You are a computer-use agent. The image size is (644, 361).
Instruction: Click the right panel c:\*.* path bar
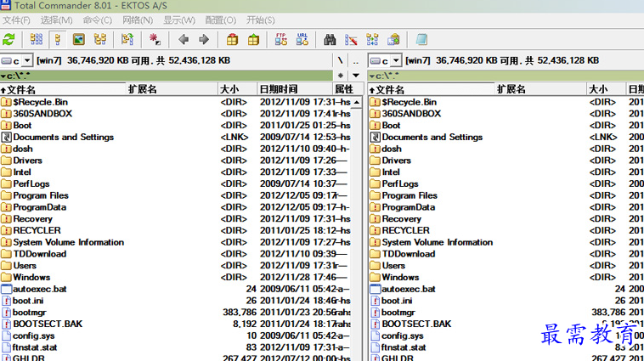pos(506,76)
